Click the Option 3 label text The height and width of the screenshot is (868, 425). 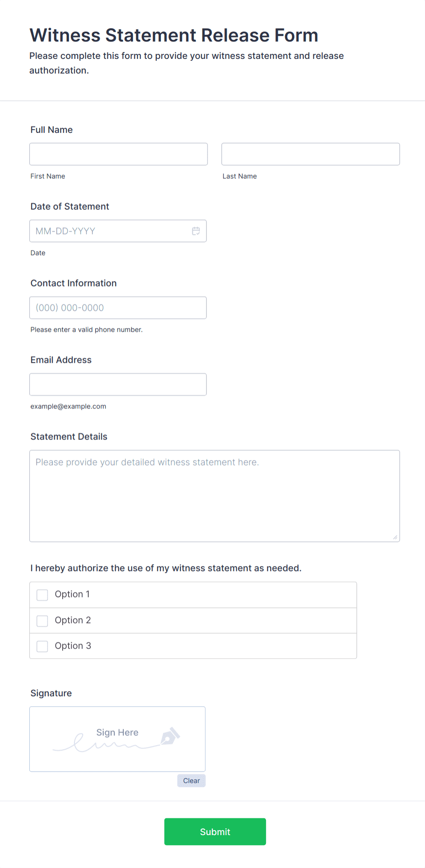[73, 646]
